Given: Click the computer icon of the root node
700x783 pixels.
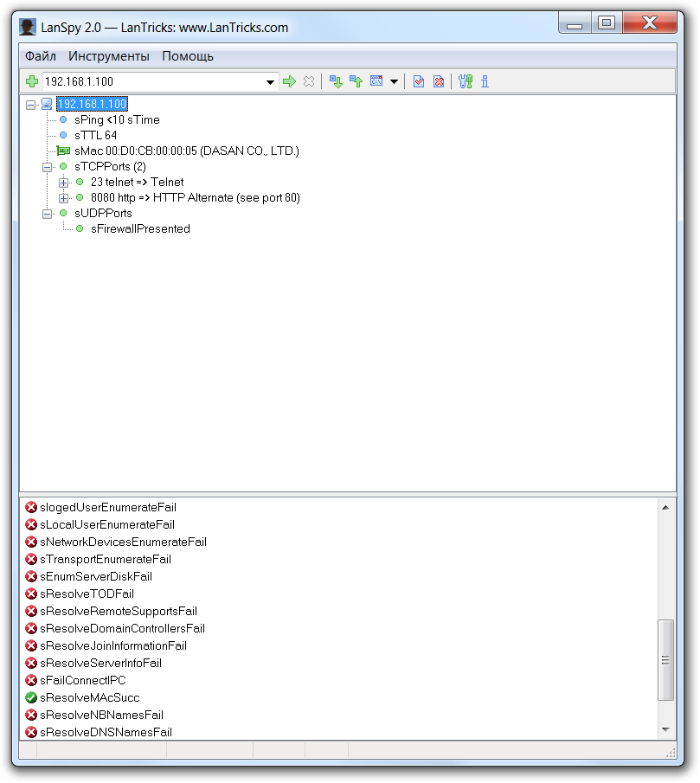Looking at the screenshot, I should pos(47,104).
